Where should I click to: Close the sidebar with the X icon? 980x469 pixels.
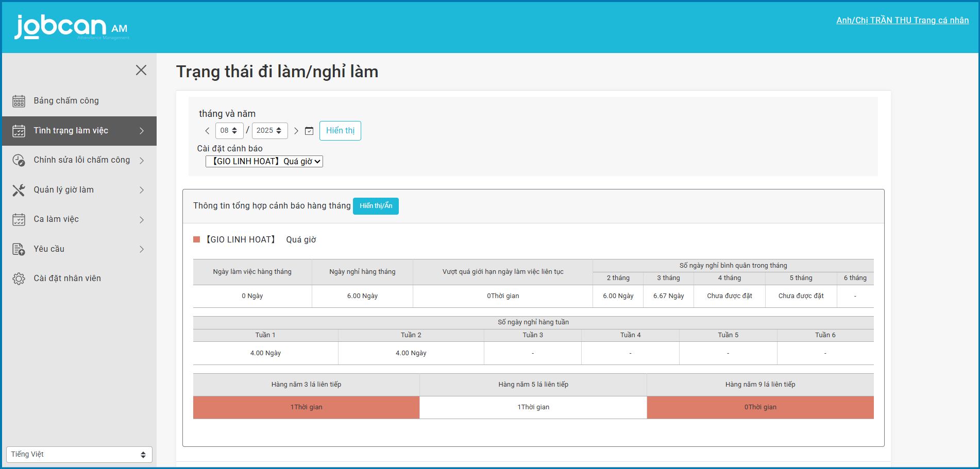(x=141, y=70)
